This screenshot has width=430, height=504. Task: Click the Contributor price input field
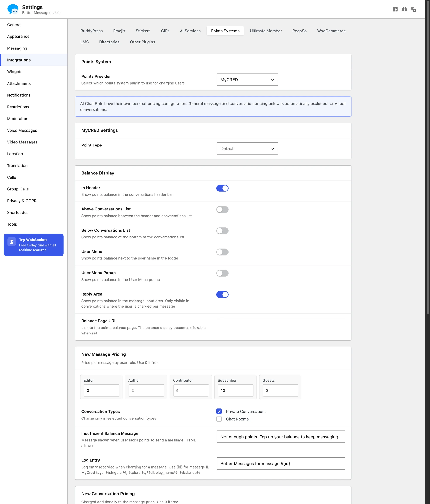tap(191, 390)
